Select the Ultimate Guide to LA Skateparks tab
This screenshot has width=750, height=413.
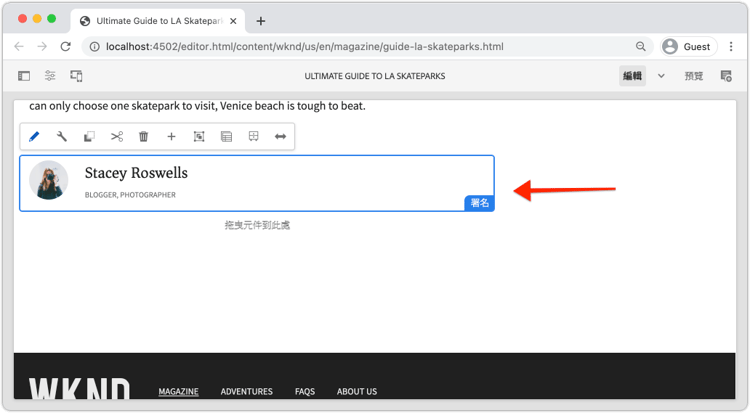158,21
